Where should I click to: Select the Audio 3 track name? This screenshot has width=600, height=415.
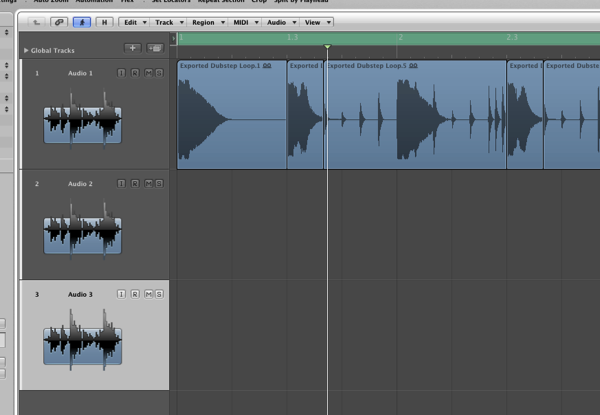(x=80, y=294)
